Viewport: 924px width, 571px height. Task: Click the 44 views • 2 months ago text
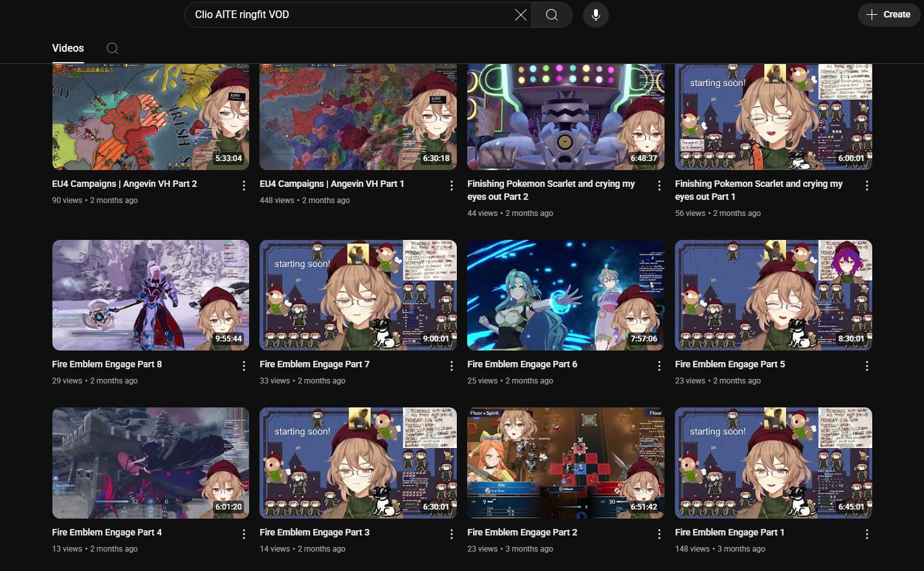(x=511, y=213)
